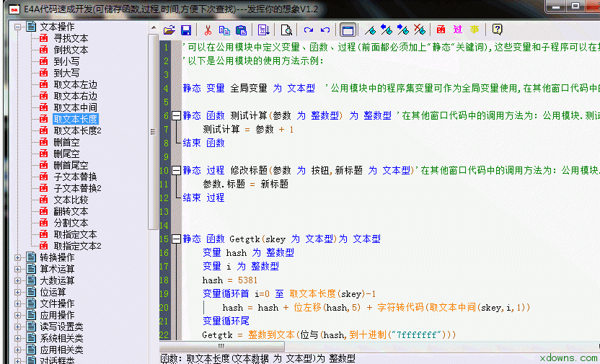Expand the 转换操作 category

click(17, 258)
